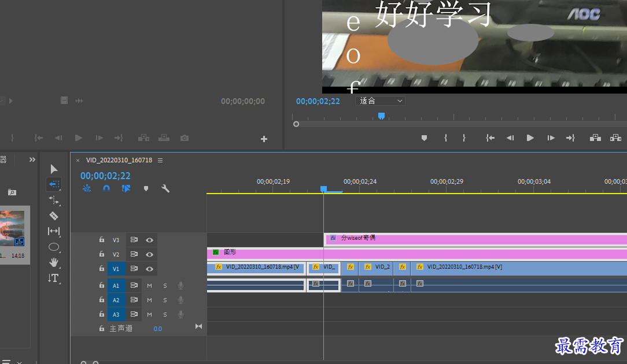Toggle timeline Snap magnet
627x364 pixels.
106,188
